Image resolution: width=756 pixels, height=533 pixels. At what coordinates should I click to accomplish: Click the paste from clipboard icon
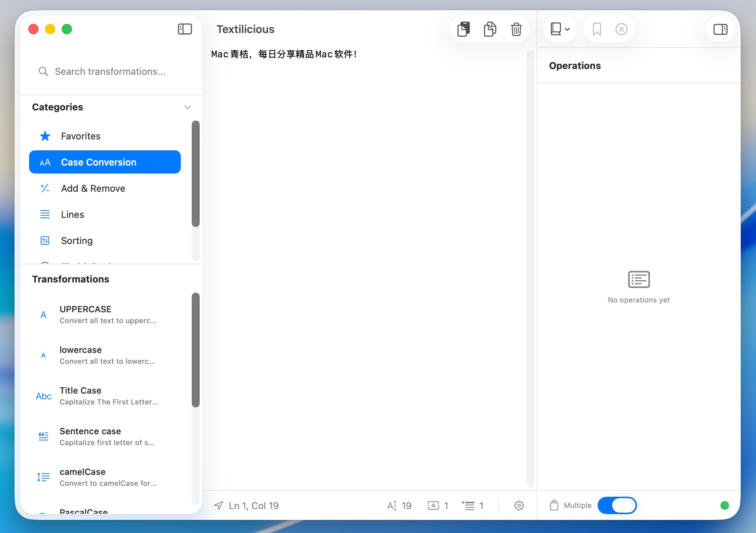point(464,29)
